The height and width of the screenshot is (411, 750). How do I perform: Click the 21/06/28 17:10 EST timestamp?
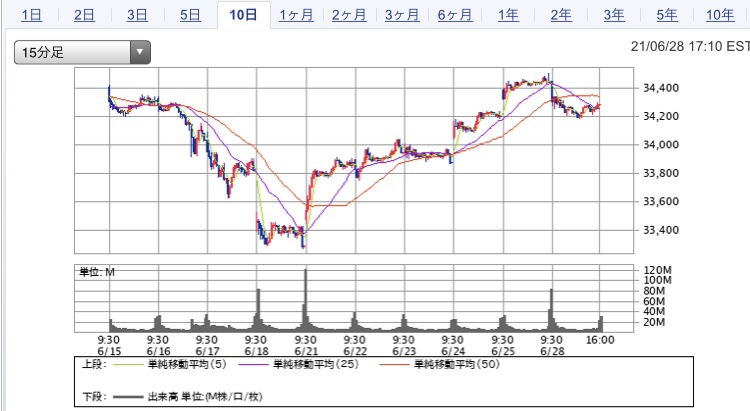point(690,46)
